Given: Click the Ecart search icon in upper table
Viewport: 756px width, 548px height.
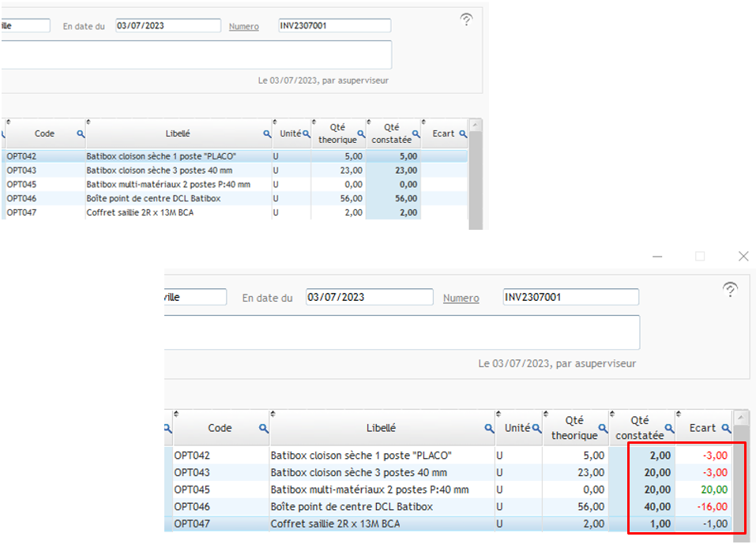Looking at the screenshot, I should 463,134.
